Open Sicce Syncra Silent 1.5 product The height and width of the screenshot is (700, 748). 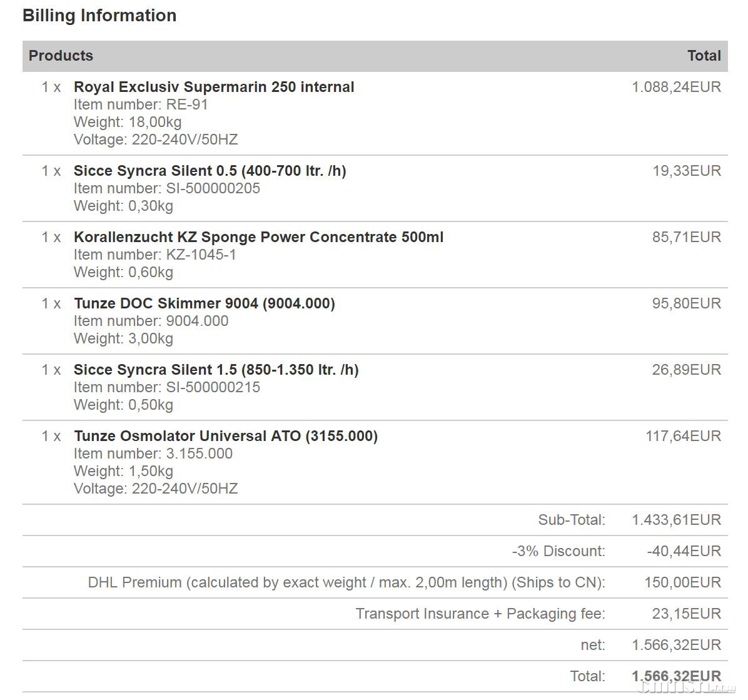point(216,370)
